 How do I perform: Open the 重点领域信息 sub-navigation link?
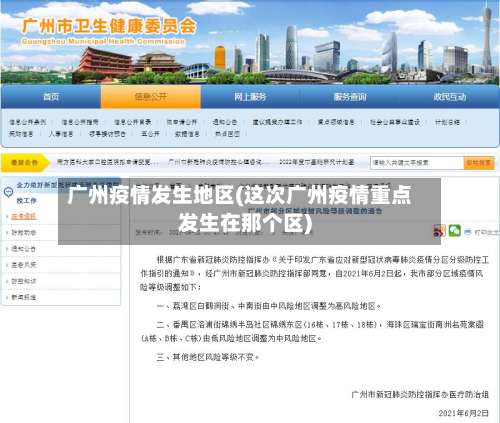coord(336,122)
